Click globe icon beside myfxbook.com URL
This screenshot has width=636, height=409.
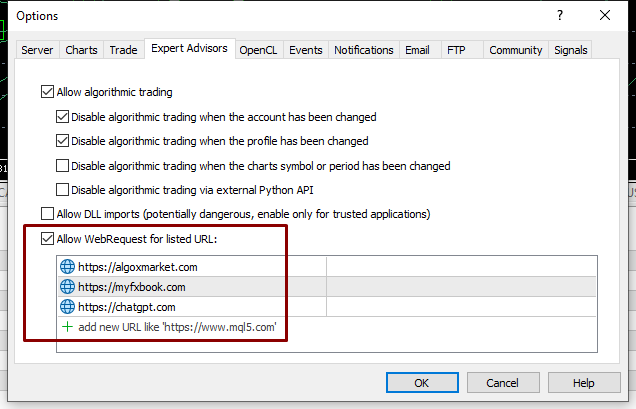68,287
